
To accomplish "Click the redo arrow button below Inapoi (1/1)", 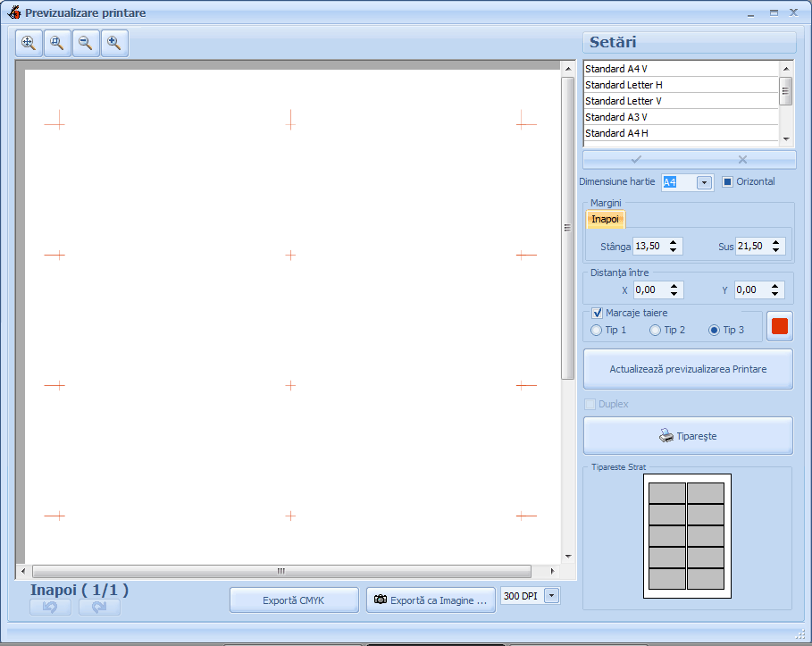I will (99, 608).
